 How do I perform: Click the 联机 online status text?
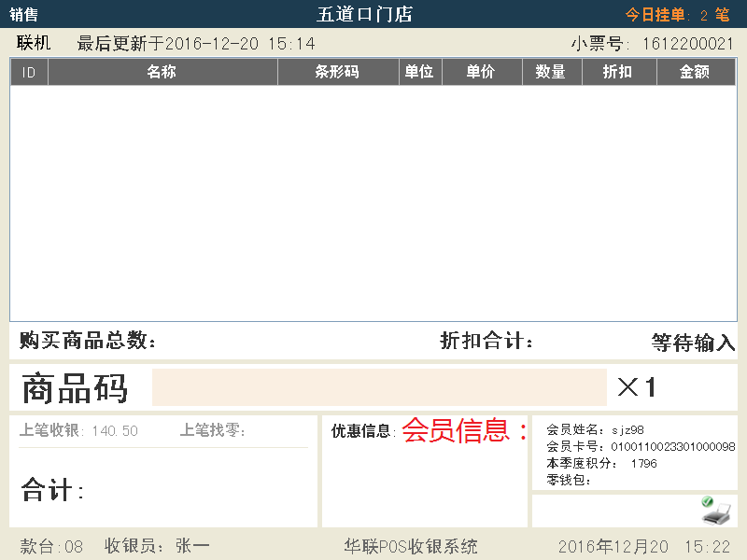tap(34, 43)
